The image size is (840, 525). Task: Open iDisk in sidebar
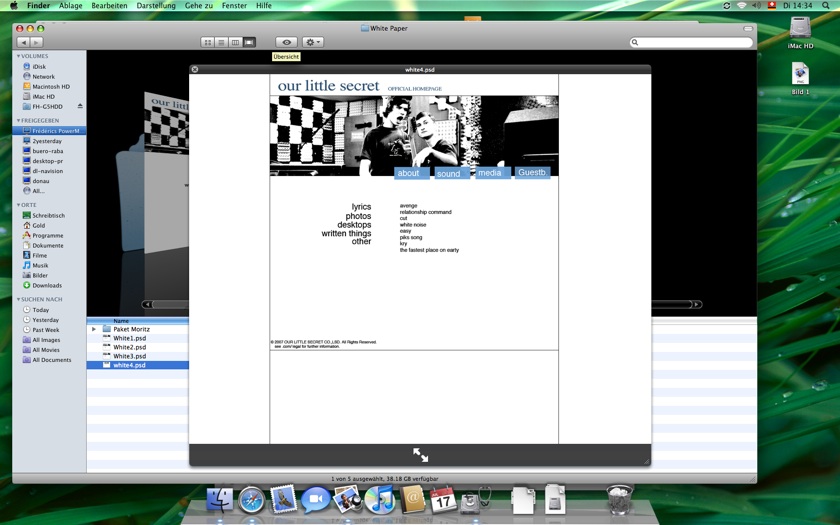click(x=39, y=66)
